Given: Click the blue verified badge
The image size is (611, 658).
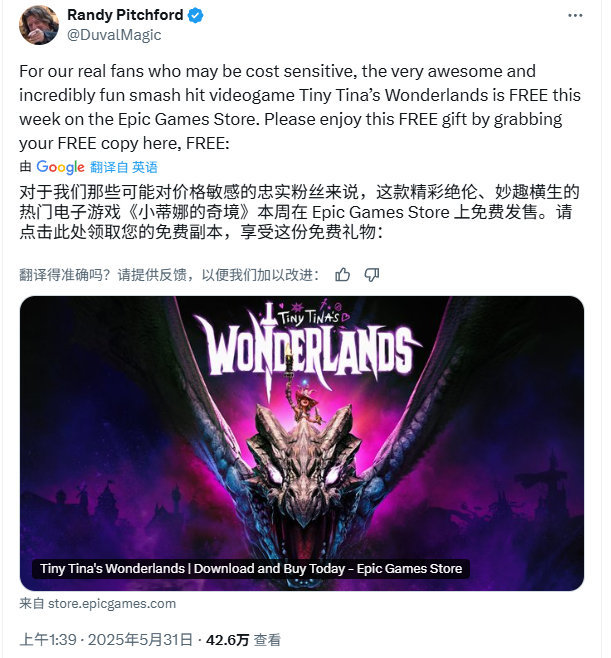Looking at the screenshot, I should pyautogui.click(x=196, y=16).
